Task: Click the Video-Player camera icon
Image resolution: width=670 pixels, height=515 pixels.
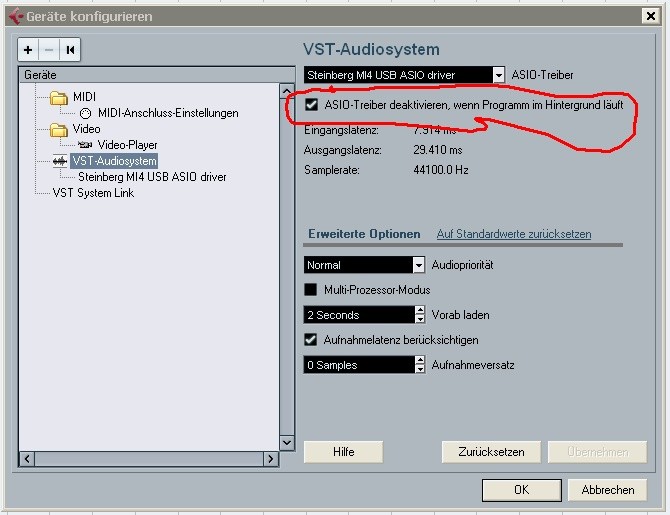Action: pyautogui.click(x=85, y=145)
